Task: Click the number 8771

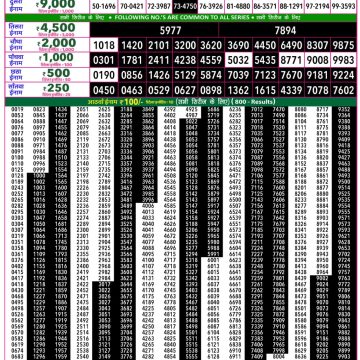Action: (291, 60)
